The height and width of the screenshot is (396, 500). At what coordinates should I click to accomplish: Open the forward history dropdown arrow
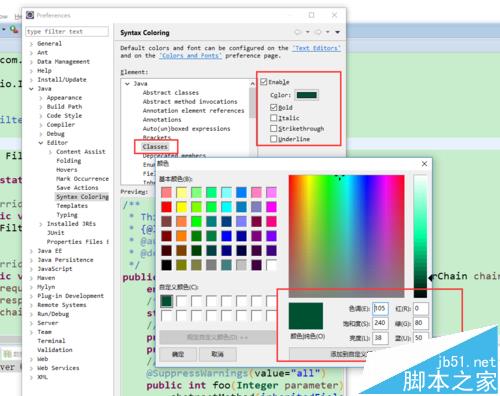tap(328, 32)
